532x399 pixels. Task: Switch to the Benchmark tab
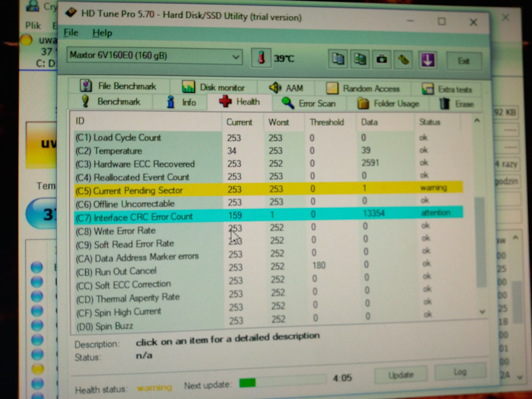pyautogui.click(x=111, y=101)
